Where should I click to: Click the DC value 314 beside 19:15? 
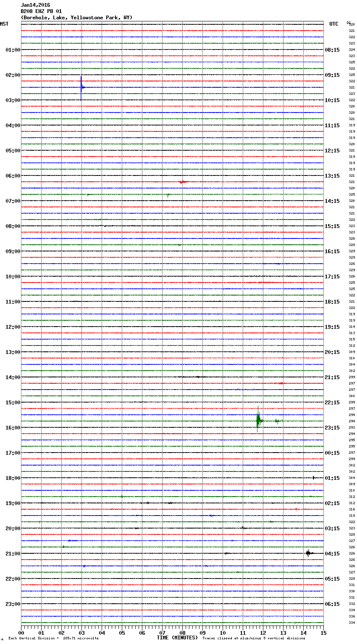point(352,327)
